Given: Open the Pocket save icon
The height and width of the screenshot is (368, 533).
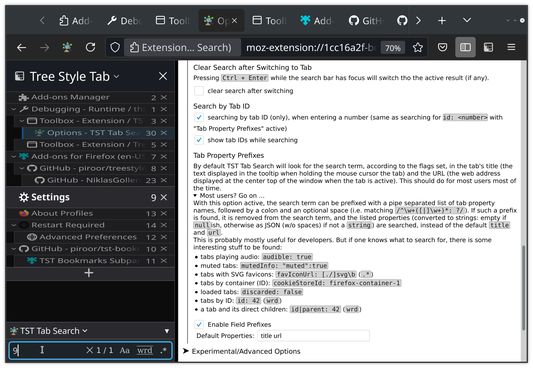Looking at the screenshot, I should (442, 47).
